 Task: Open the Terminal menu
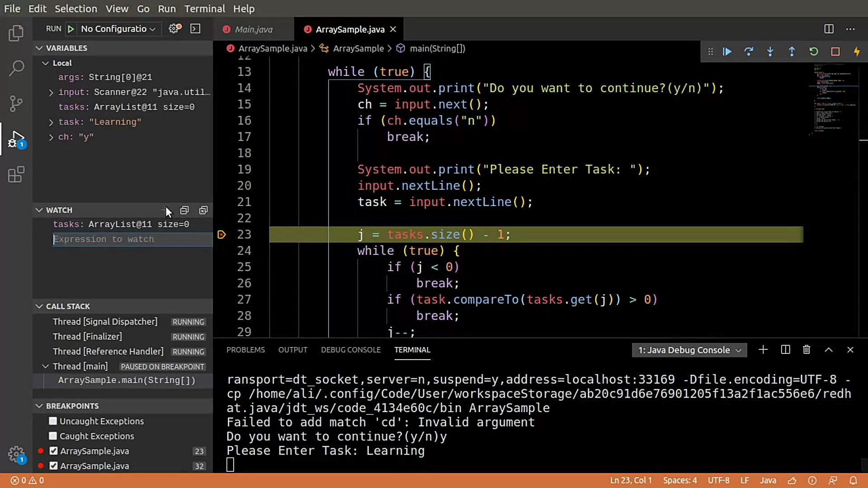coord(204,9)
